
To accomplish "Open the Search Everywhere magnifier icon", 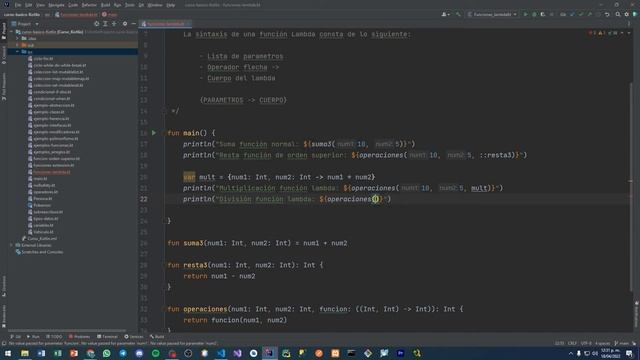I will click(618, 14).
